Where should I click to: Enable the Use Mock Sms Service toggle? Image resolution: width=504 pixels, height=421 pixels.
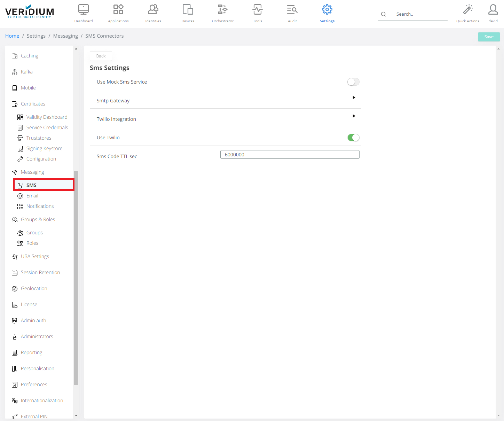(x=353, y=82)
